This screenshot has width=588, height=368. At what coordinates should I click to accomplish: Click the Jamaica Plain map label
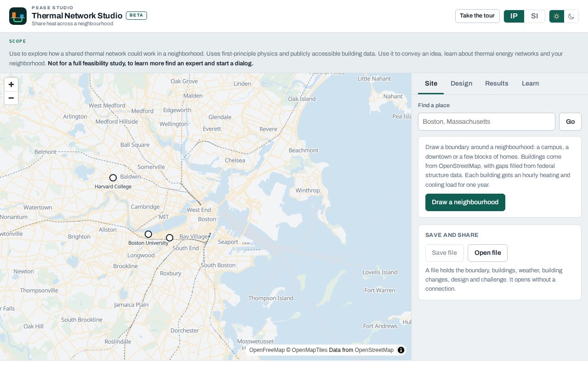pos(131,305)
